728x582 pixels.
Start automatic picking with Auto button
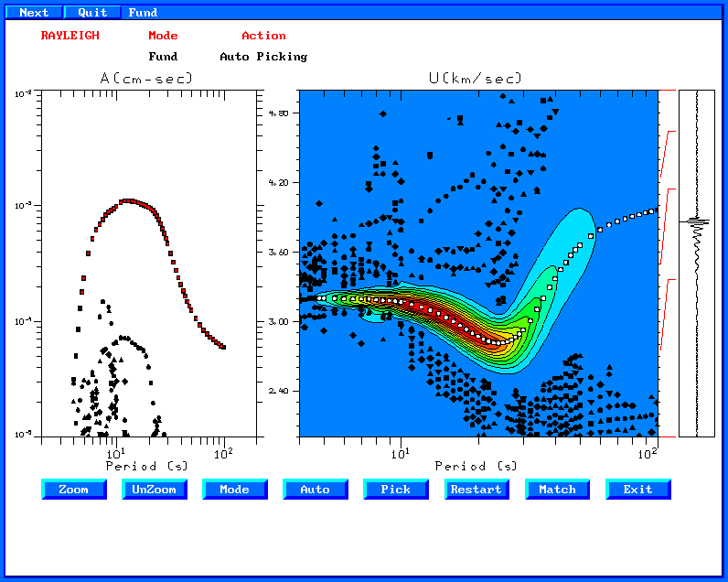(x=316, y=490)
